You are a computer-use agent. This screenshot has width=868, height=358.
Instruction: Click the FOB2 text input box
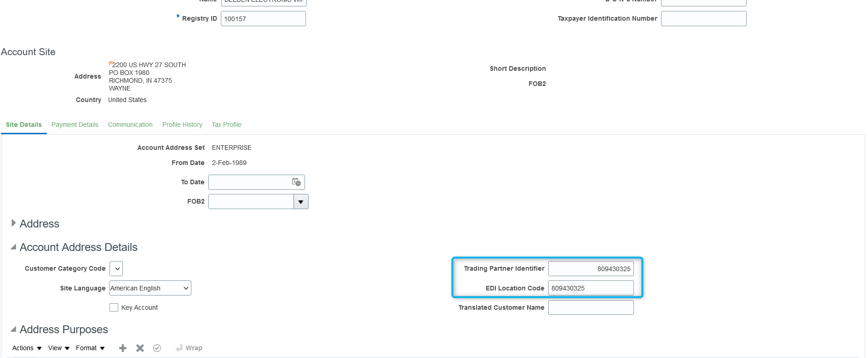coord(251,201)
